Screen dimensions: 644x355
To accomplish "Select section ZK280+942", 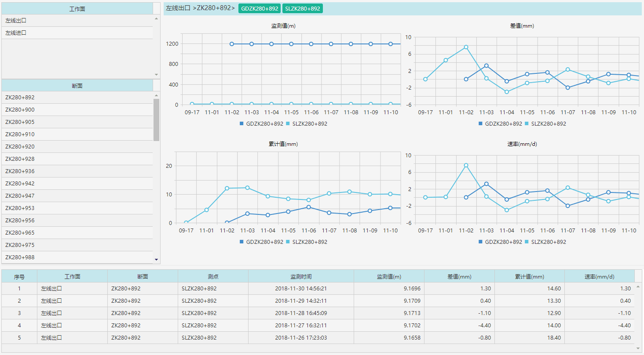I will (77, 184).
